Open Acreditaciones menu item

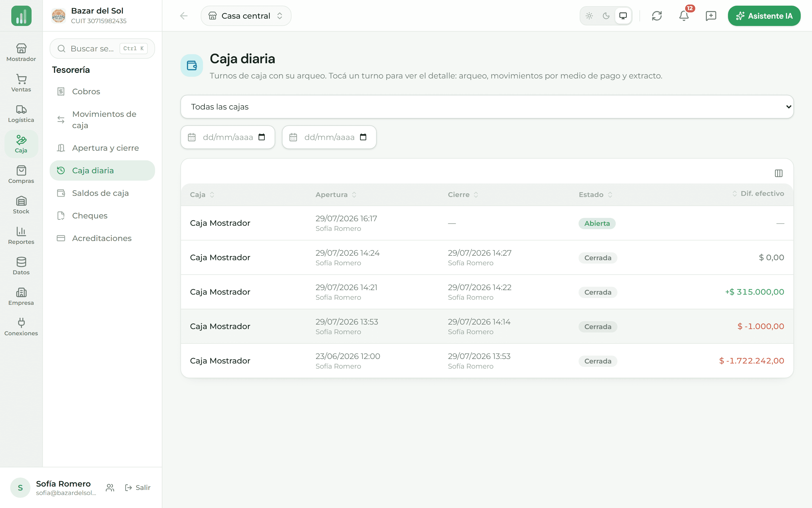coord(102,238)
